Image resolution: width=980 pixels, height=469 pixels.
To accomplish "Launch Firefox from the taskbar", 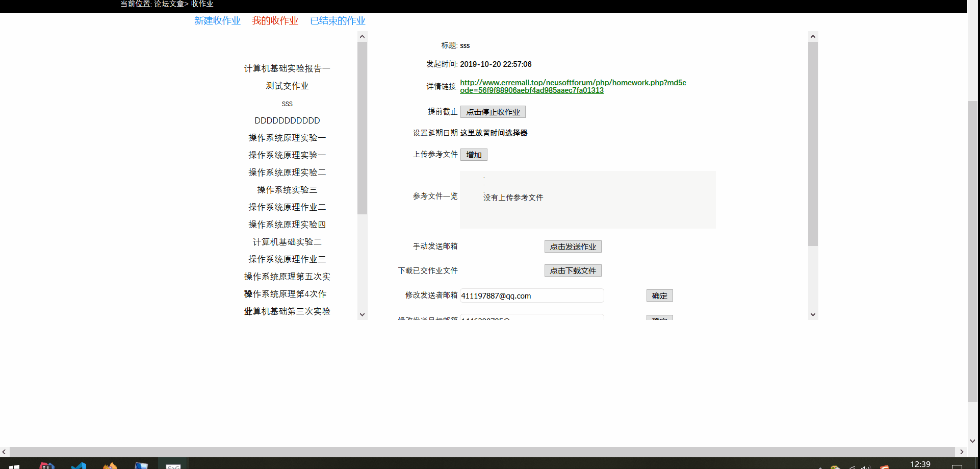I will 110,464.
